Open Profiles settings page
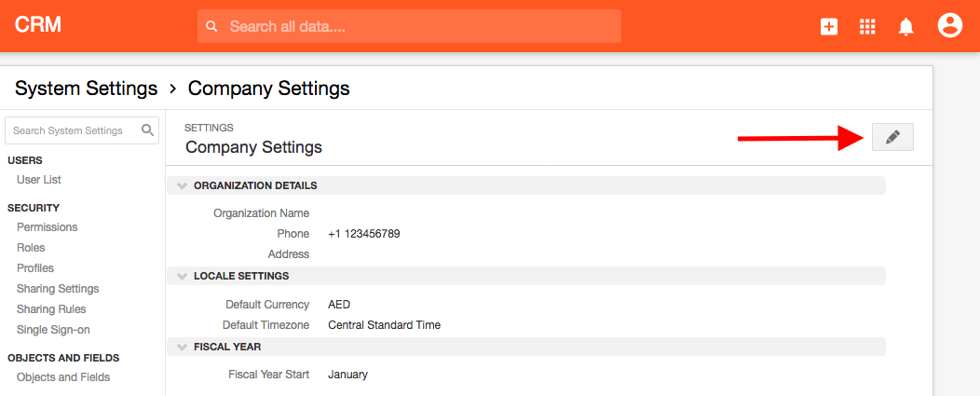 pos(35,268)
